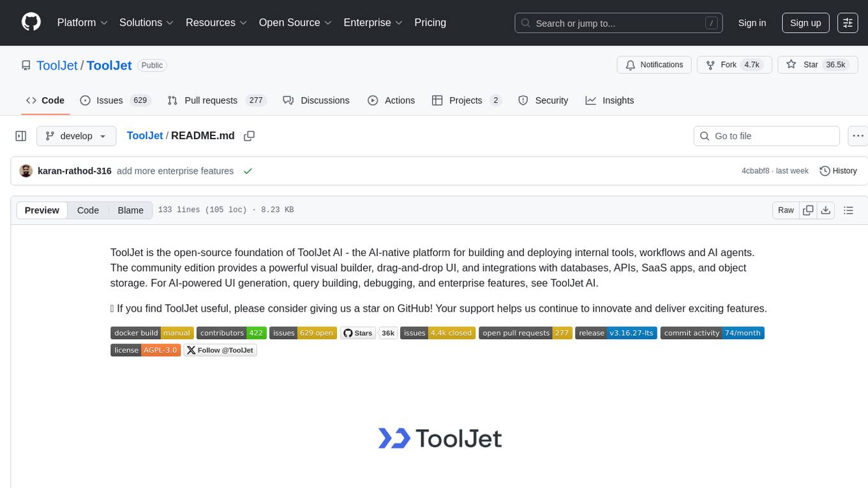
Task: Star the ToolJet repository
Action: (x=818, y=65)
